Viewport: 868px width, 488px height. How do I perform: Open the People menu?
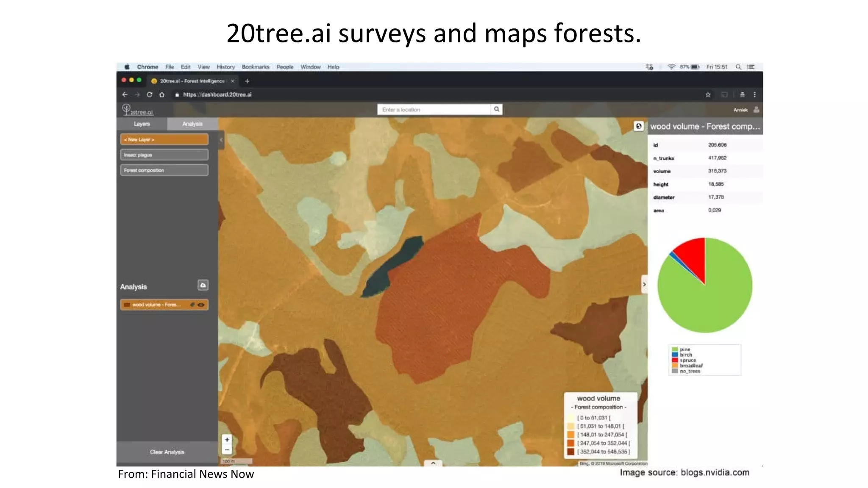pyautogui.click(x=285, y=67)
